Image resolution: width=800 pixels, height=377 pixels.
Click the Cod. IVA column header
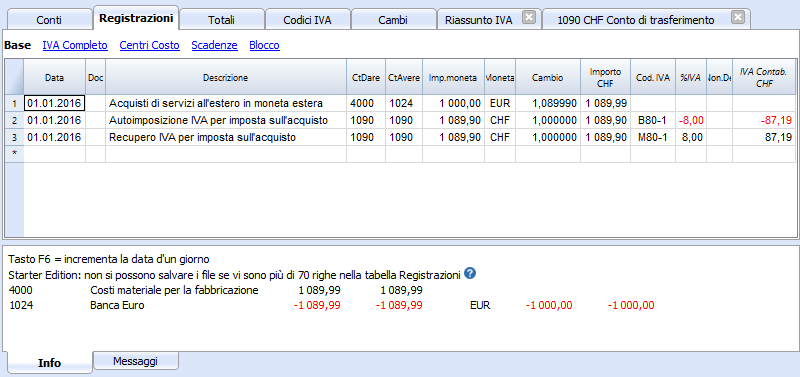pyautogui.click(x=653, y=78)
